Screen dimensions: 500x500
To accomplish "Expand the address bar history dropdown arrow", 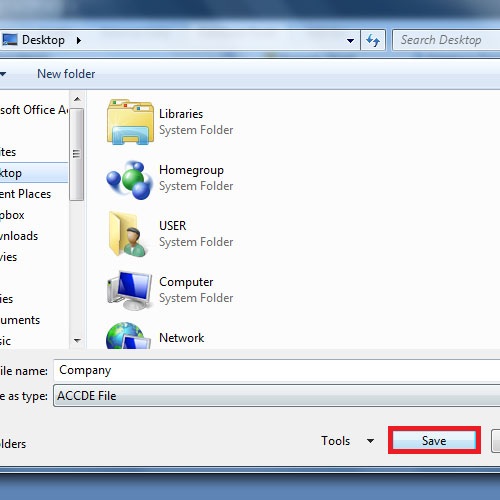I will tap(350, 41).
